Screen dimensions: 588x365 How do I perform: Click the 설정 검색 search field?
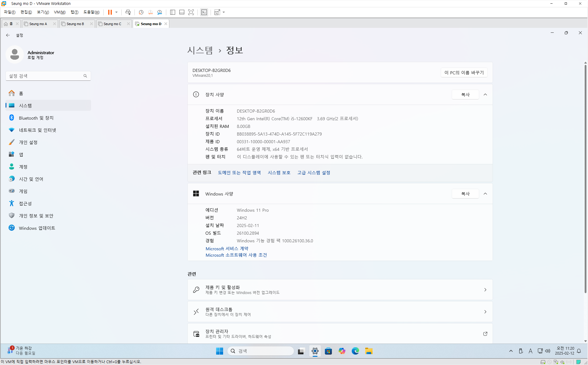tap(45, 76)
